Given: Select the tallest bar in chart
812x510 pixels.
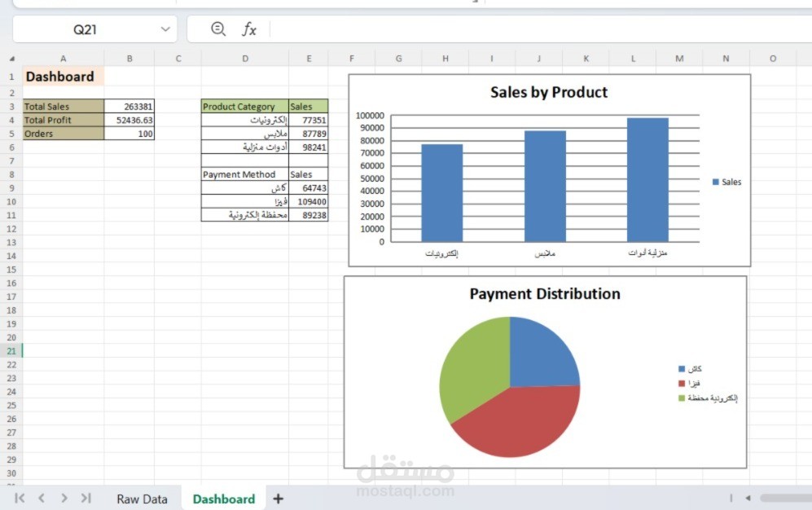Looking at the screenshot, I should click(647, 180).
